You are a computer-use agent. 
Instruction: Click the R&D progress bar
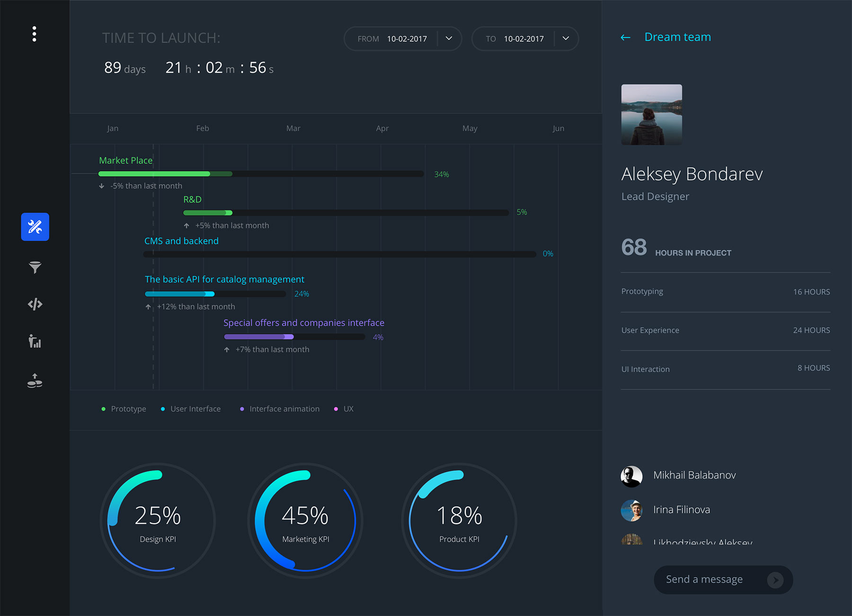[x=346, y=213]
